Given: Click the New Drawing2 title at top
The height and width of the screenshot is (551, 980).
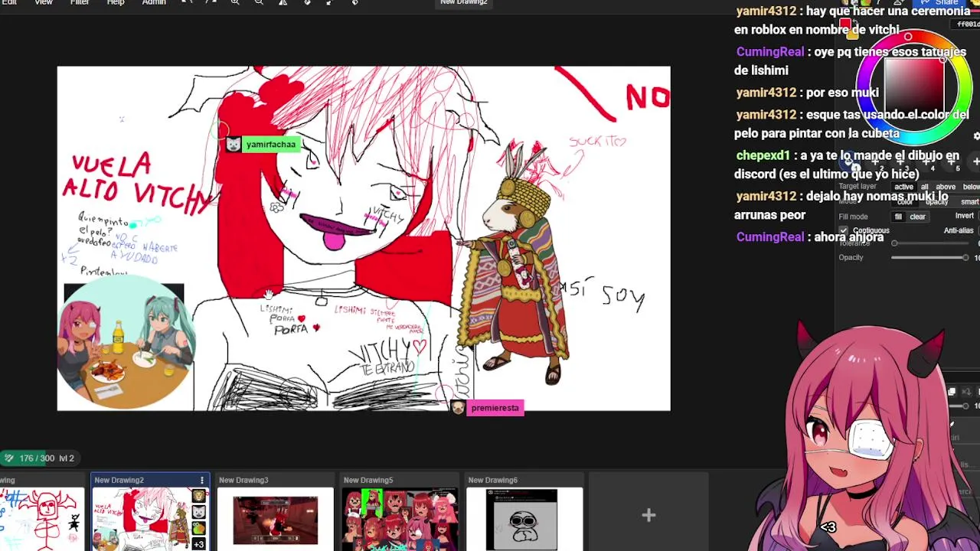Looking at the screenshot, I should (464, 2).
